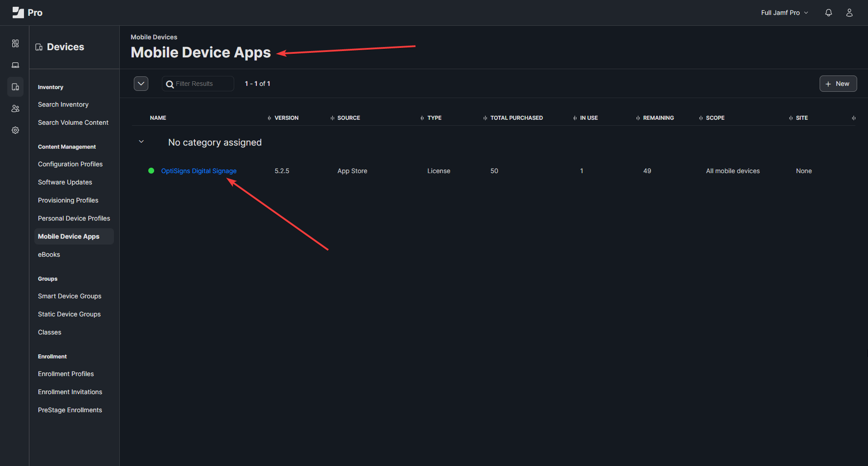Open the Dashboard icon in sidebar
868x466 pixels.
pos(15,43)
